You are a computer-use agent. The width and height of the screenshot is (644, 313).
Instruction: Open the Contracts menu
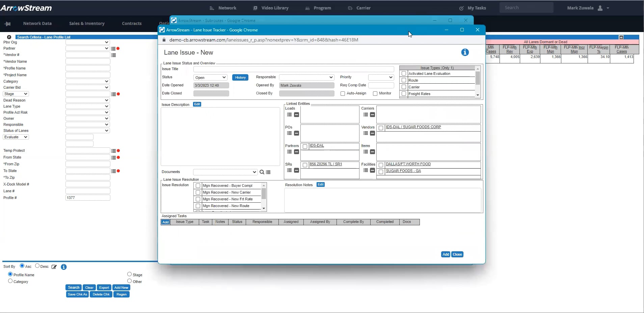click(132, 24)
